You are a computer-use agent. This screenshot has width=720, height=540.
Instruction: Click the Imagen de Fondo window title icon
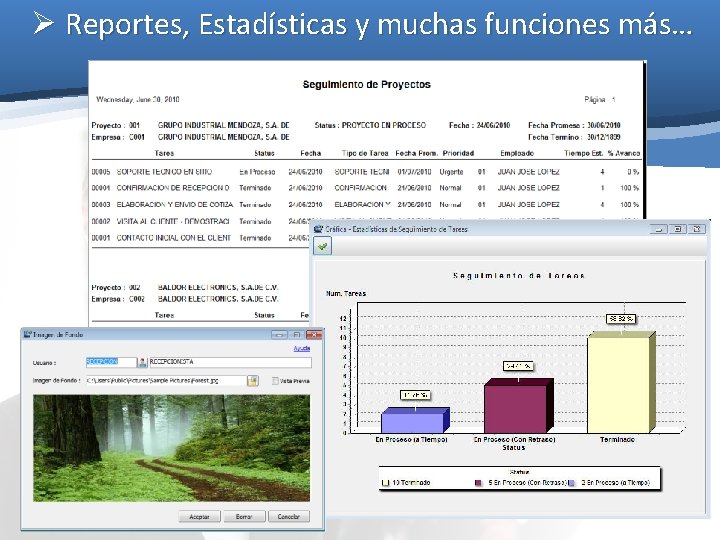pos(28,335)
